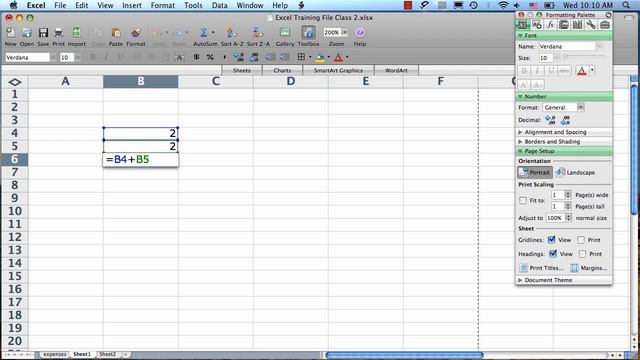The image size is (640, 360).
Task: Select Portrait orientation
Action: (535, 172)
